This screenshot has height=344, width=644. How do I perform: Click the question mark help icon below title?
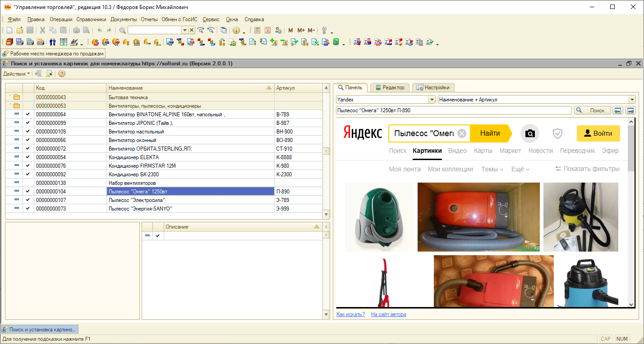pyautogui.click(x=62, y=73)
